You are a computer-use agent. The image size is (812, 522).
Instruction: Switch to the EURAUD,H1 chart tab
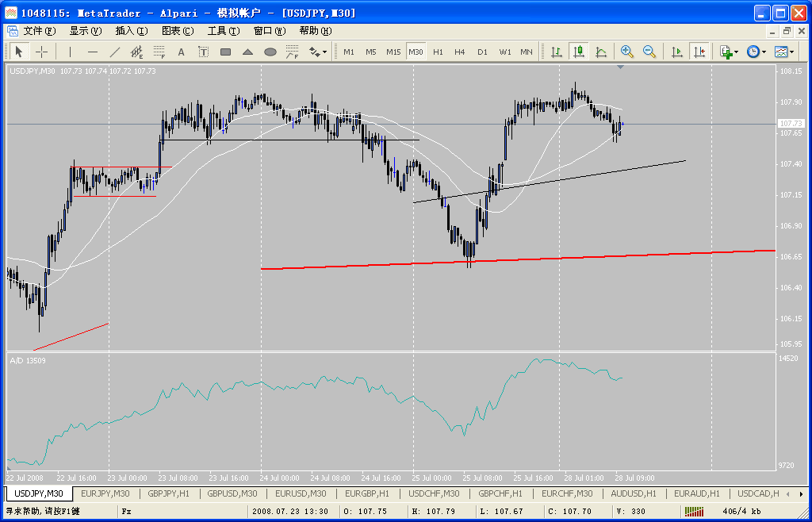(697, 493)
